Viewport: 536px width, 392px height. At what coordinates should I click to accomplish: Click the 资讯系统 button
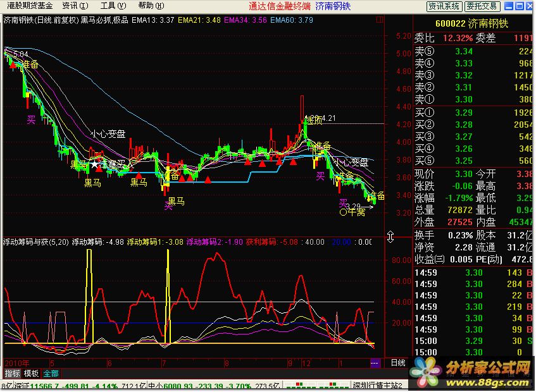point(444,6)
